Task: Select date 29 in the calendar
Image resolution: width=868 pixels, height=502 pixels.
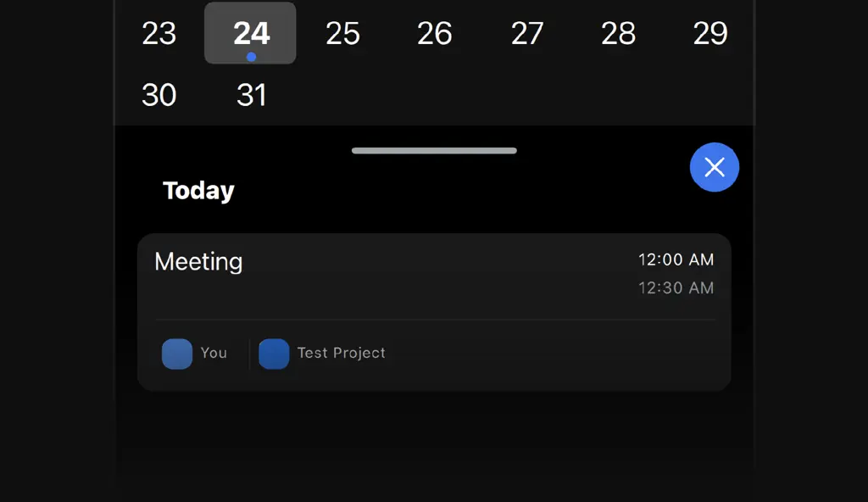Action: point(710,33)
